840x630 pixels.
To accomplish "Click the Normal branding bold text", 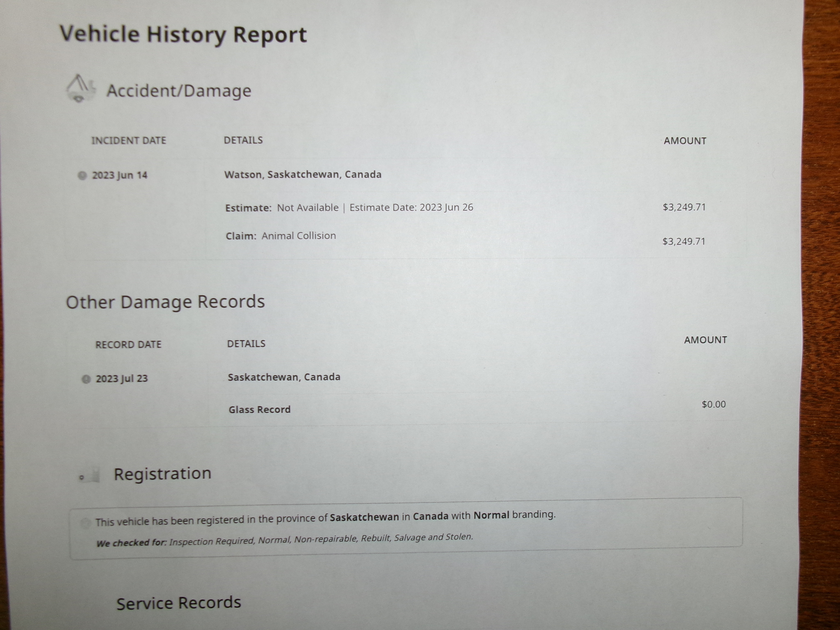I will 491,515.
